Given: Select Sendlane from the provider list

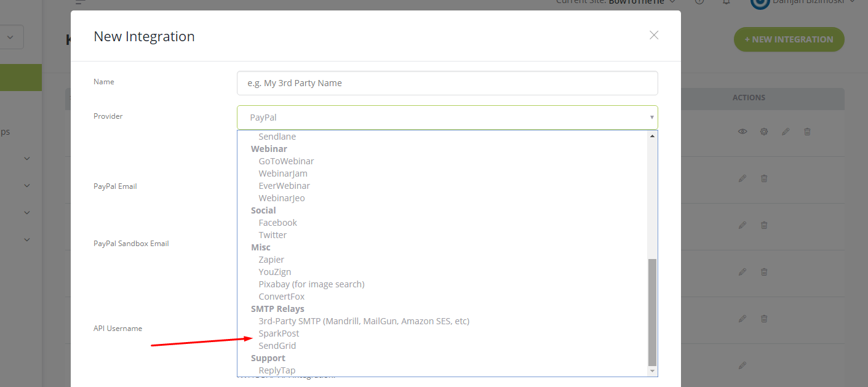Looking at the screenshot, I should point(277,137).
